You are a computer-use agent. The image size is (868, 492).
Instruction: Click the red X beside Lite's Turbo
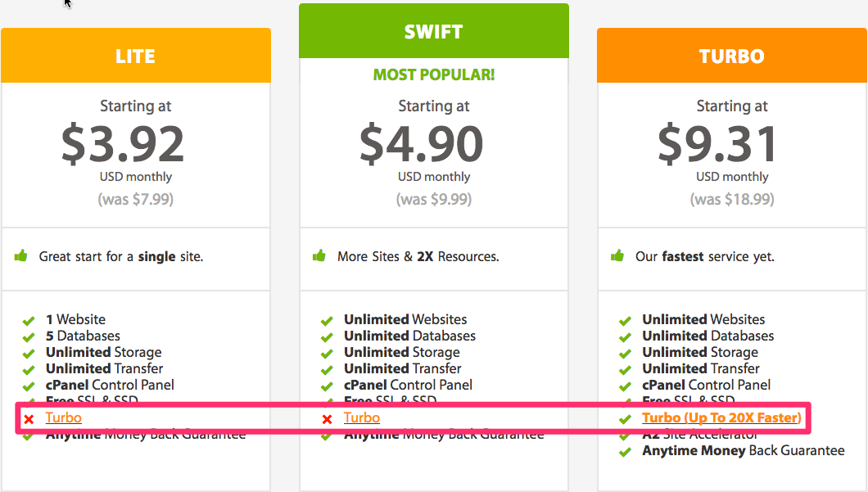(x=29, y=419)
